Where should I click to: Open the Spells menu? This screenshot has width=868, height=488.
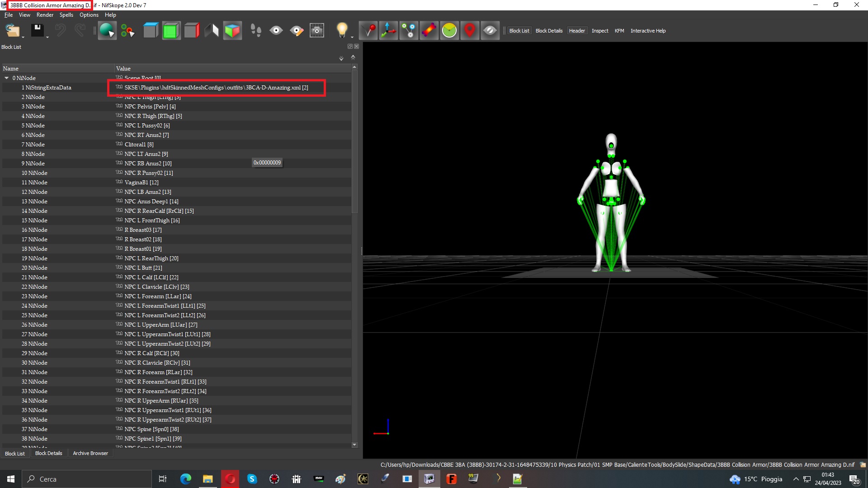66,15
